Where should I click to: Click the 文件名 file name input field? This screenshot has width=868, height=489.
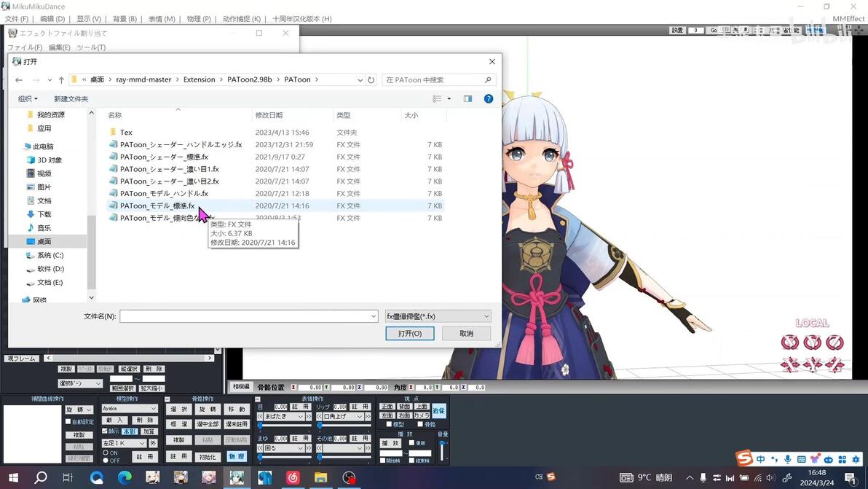point(248,316)
